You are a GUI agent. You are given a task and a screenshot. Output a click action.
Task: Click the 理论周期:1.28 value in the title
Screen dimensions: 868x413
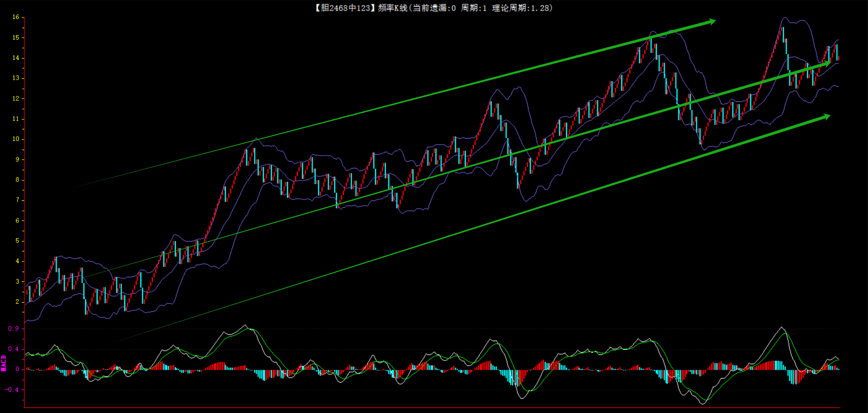pos(521,8)
